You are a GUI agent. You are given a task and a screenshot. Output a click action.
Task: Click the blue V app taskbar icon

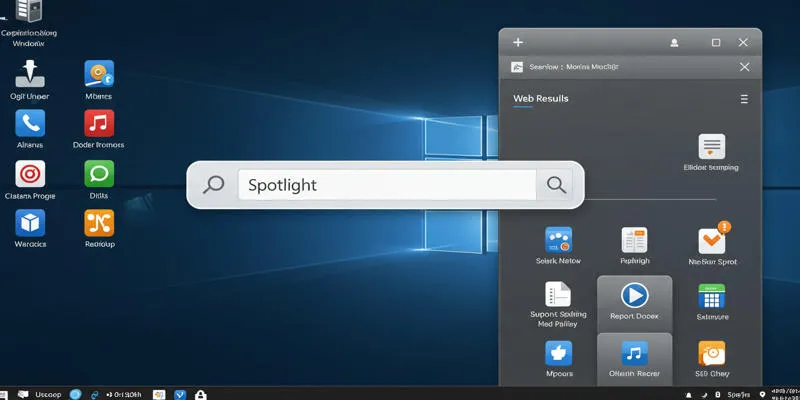tap(180, 394)
